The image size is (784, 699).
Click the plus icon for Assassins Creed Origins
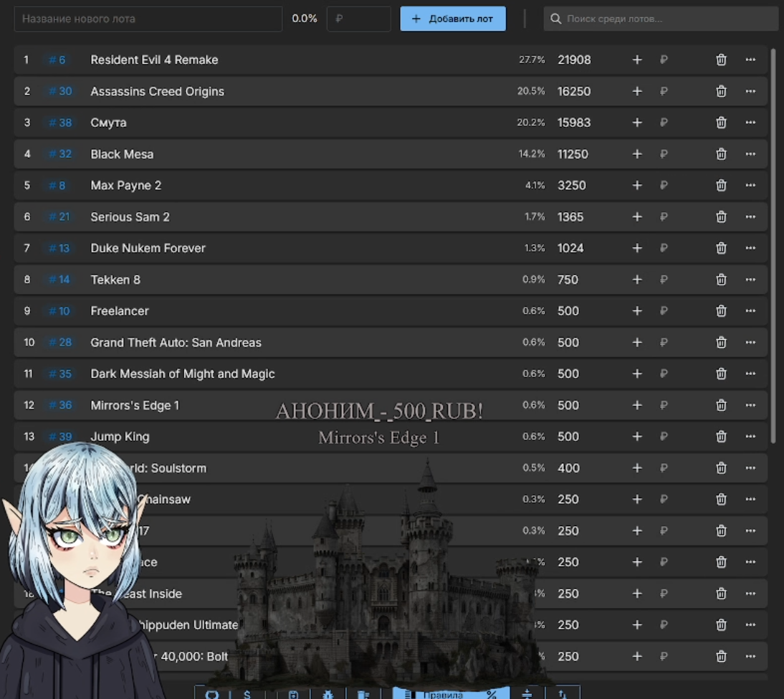click(637, 91)
